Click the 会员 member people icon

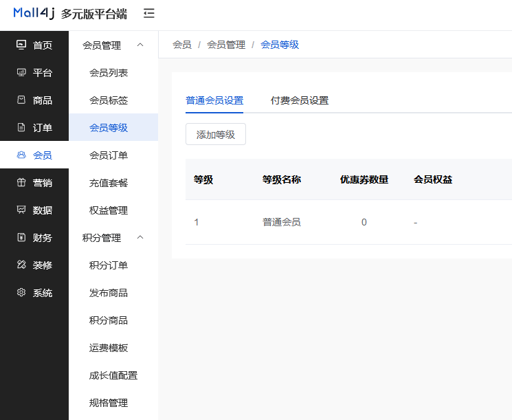(21, 155)
